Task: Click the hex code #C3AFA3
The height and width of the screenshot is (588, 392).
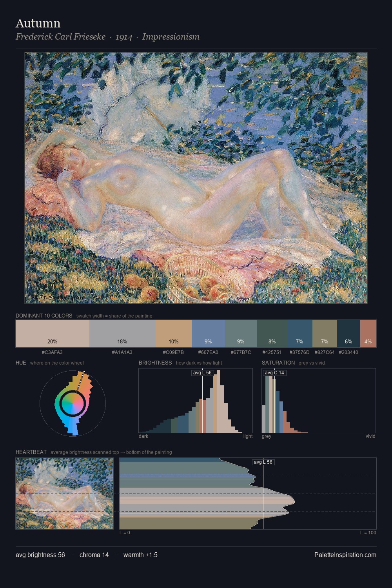Action: tap(52, 352)
